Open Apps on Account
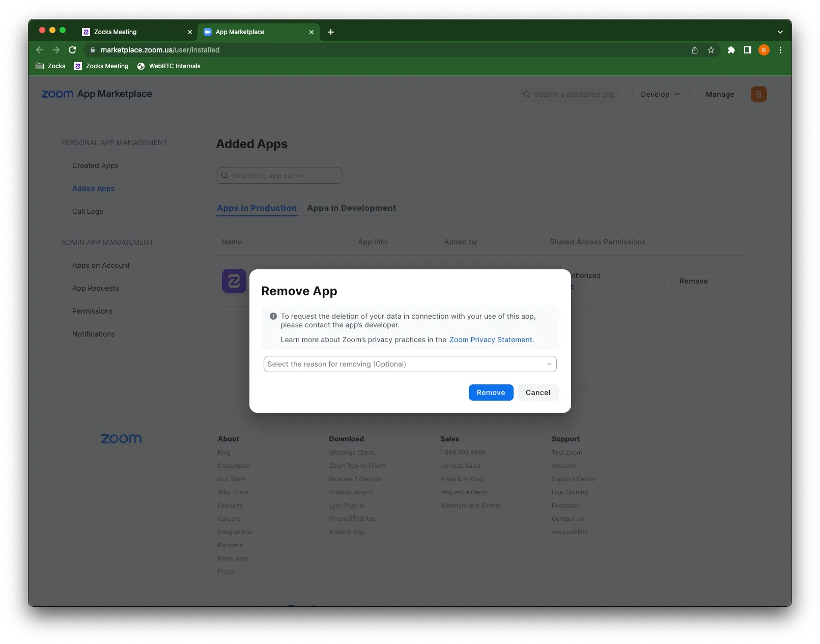Viewport: 820px width, 644px height. click(x=101, y=265)
